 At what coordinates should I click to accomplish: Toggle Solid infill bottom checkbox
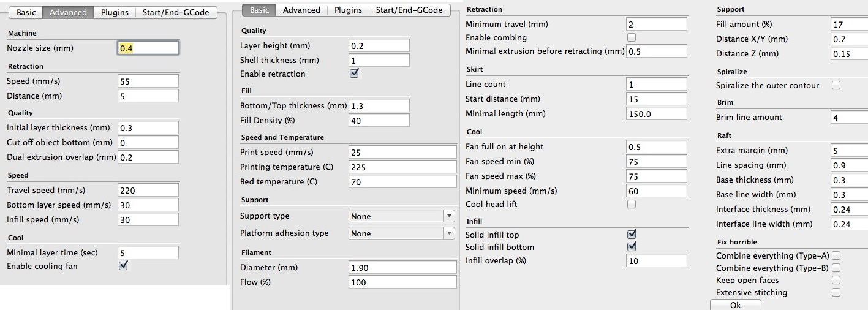coord(632,247)
